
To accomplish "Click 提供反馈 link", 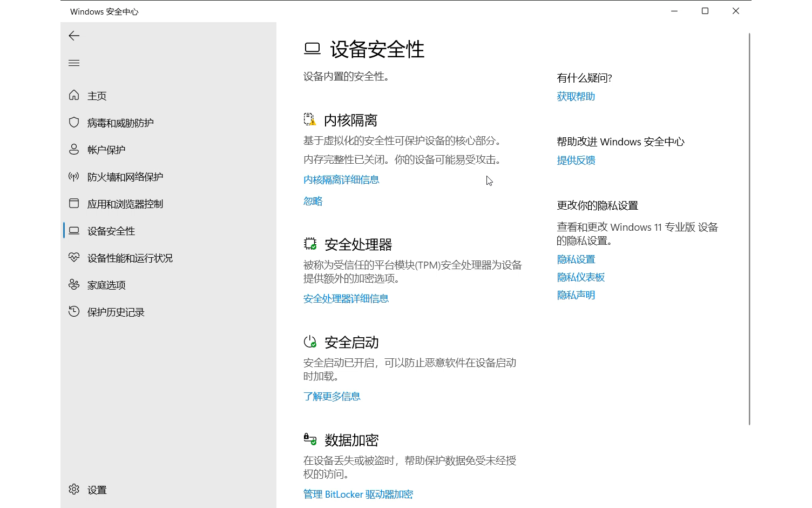I will click(x=576, y=160).
